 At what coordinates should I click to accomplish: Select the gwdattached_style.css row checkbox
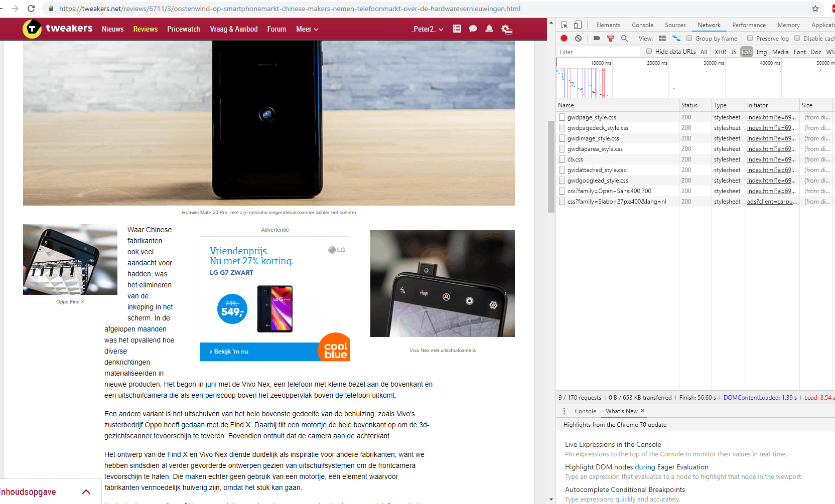click(x=562, y=170)
